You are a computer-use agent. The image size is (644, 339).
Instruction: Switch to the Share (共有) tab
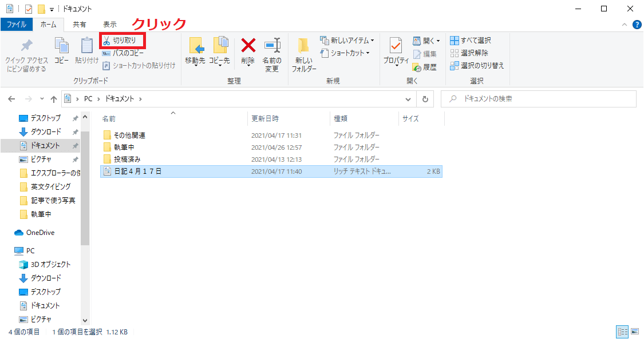tap(79, 24)
